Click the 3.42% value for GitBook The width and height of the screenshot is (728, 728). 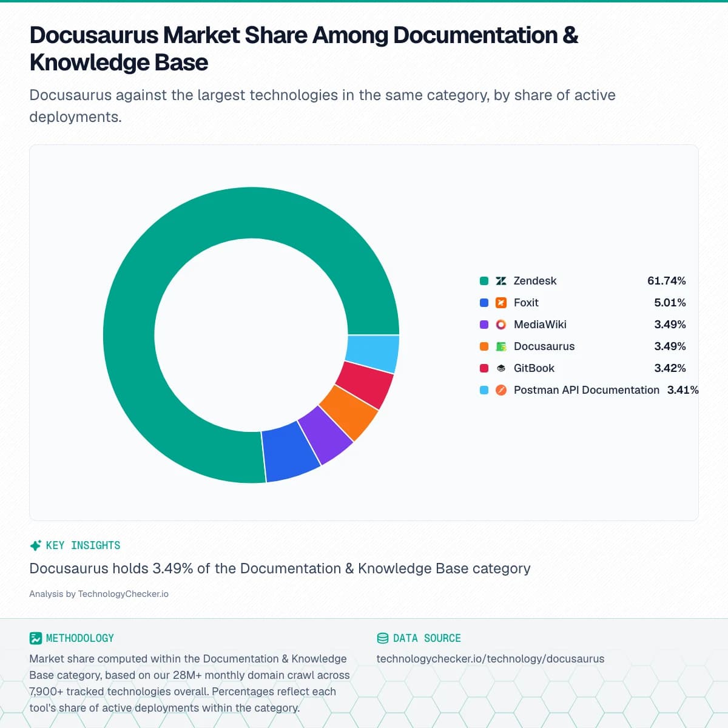click(x=670, y=368)
